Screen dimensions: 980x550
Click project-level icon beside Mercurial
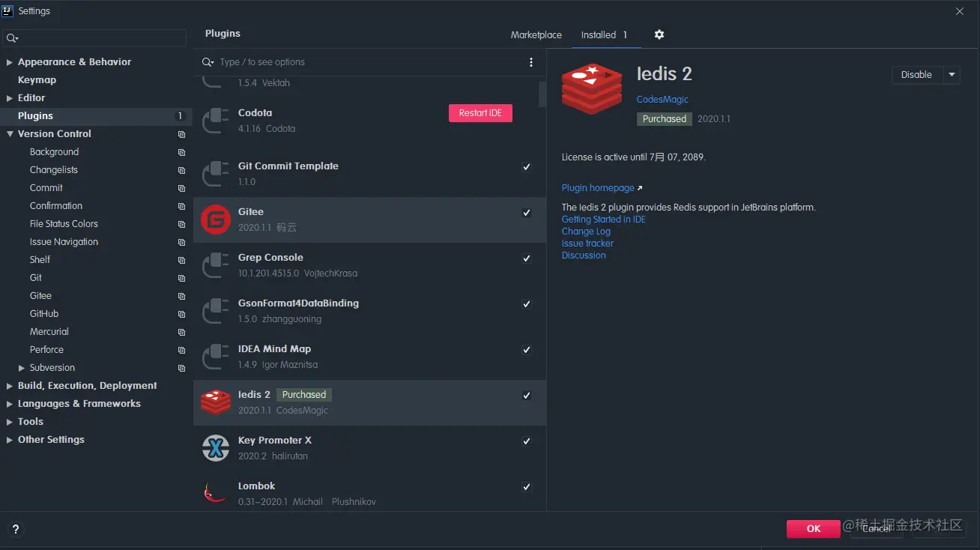point(181,332)
